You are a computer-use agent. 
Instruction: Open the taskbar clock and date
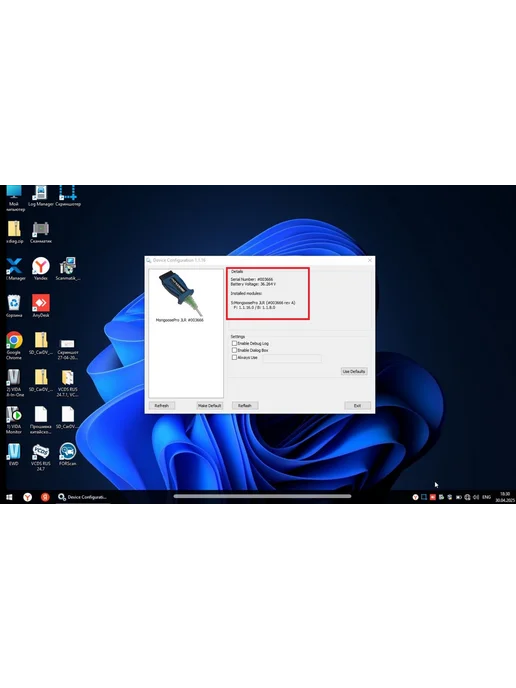coord(504,497)
